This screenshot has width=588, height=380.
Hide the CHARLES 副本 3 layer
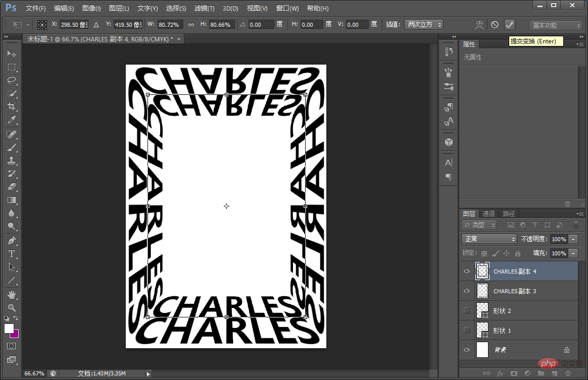[466, 291]
